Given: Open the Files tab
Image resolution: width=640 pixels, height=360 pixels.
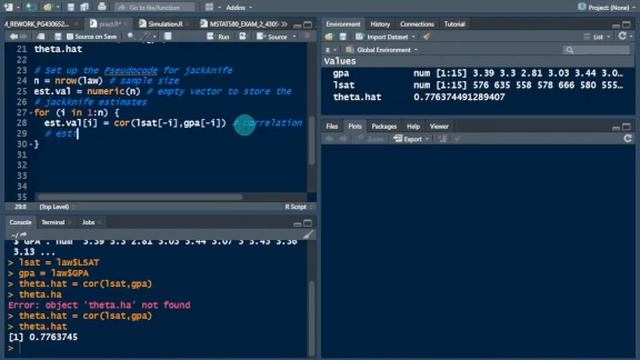Looking at the screenshot, I should click(332, 127).
